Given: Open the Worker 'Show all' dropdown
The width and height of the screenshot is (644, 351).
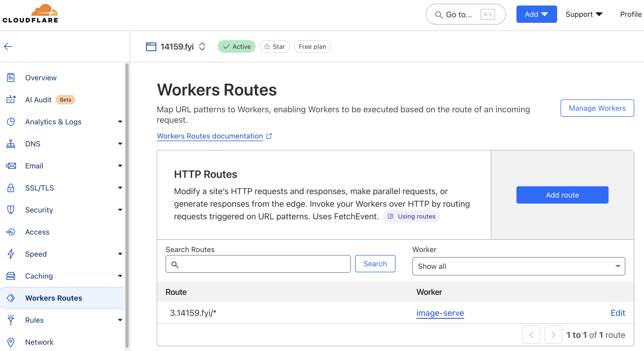Looking at the screenshot, I should pyautogui.click(x=519, y=266).
